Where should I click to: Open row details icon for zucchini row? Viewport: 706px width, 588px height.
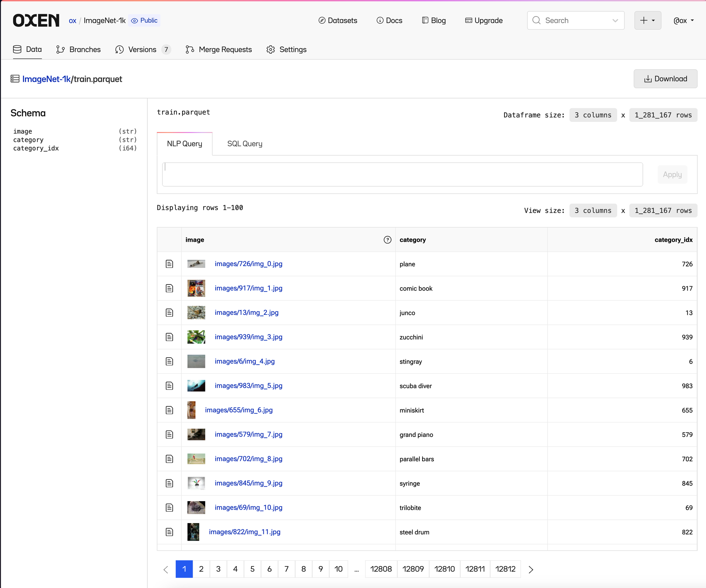pyautogui.click(x=169, y=337)
